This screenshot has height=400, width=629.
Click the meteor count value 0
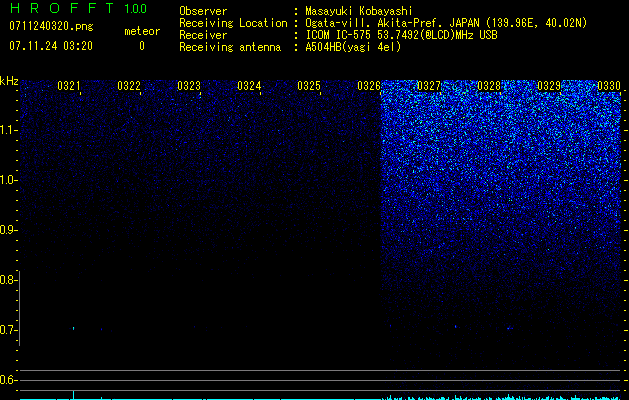pos(142,46)
